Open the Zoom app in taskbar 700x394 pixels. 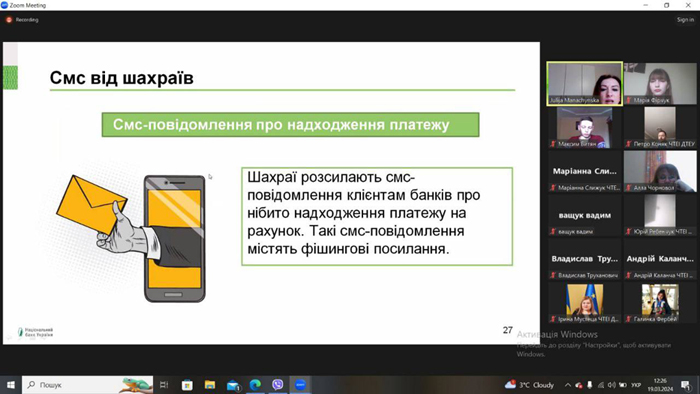pyautogui.click(x=300, y=384)
